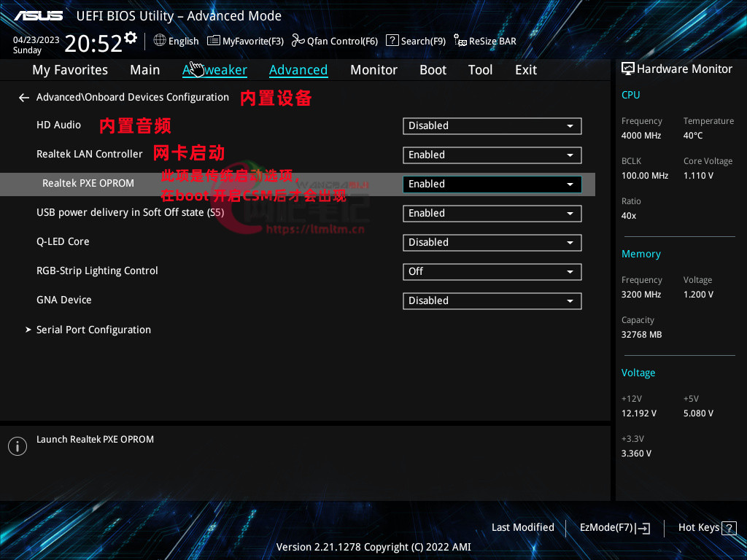Viewport: 747px width, 560px height.
Task: Click Last Modified in the footer
Action: coord(522,528)
